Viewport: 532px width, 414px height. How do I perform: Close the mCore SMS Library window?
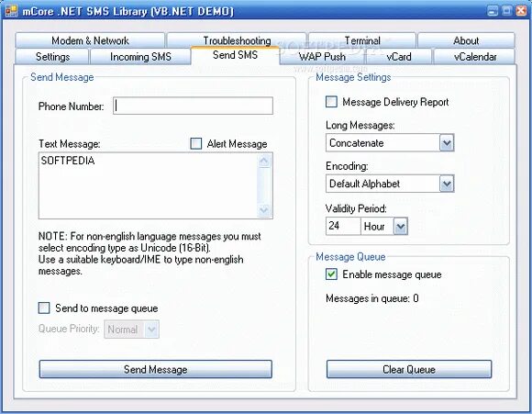tap(521, 11)
